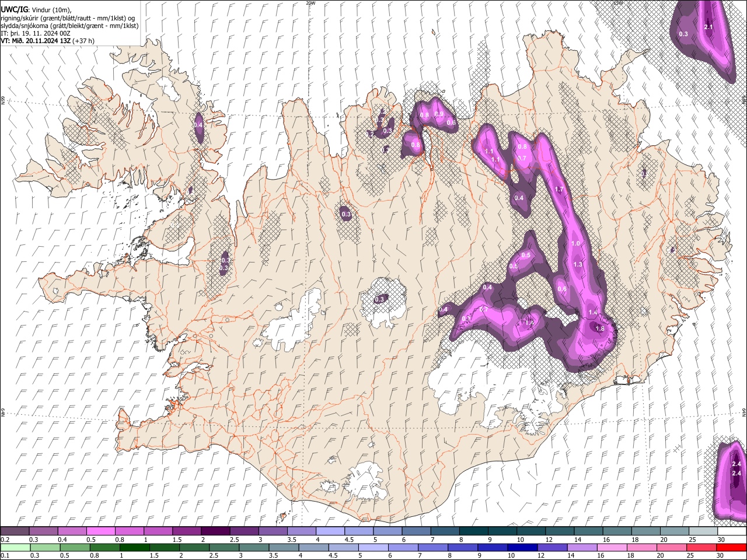The height and width of the screenshot is (560, 747).
Task: Click the violet swatch labeled 14, lower legend row
Action: 582,547
